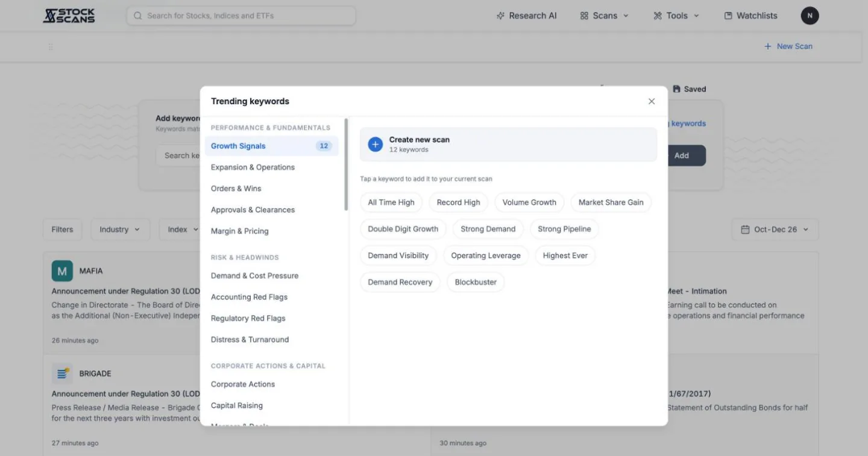The width and height of the screenshot is (868, 456).
Task: Add the Market Share Gain keyword
Action: pos(611,202)
